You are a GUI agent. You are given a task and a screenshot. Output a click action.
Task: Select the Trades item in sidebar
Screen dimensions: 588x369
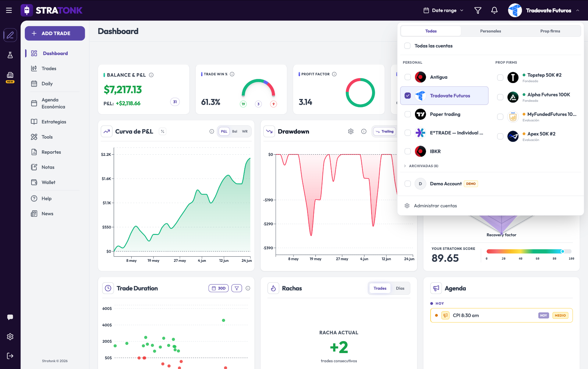click(49, 68)
